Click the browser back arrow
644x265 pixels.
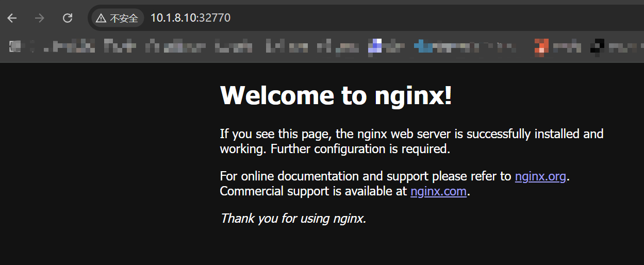12,18
